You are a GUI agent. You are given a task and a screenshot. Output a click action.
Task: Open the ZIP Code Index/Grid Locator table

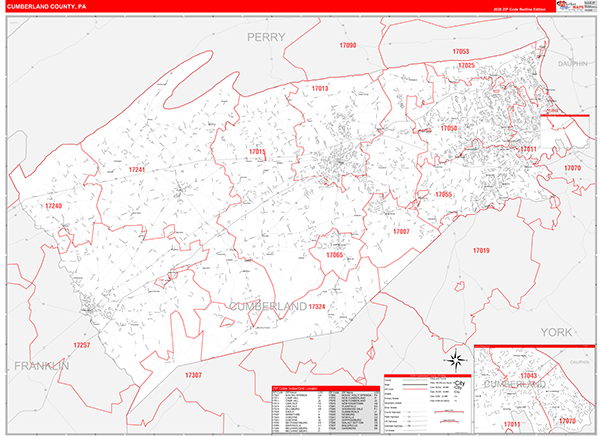pyautogui.click(x=326, y=410)
